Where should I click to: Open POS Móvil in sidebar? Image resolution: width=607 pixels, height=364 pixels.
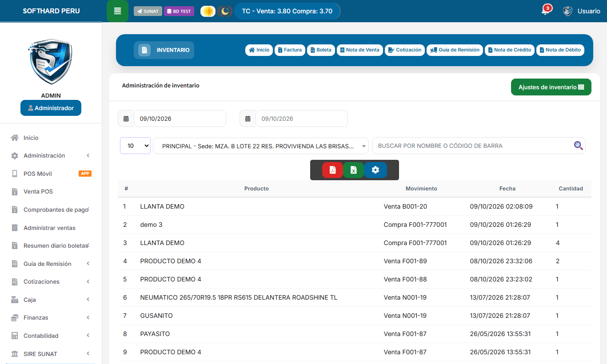(x=51, y=174)
